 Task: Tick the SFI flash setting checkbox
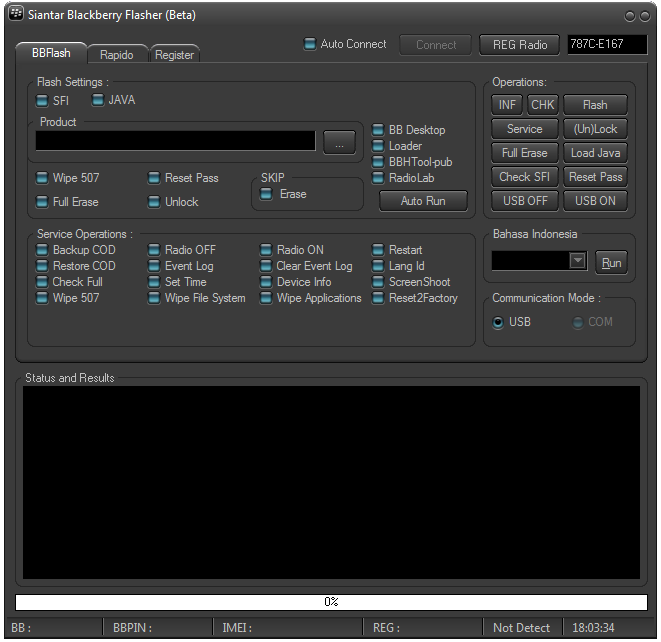pos(42,100)
